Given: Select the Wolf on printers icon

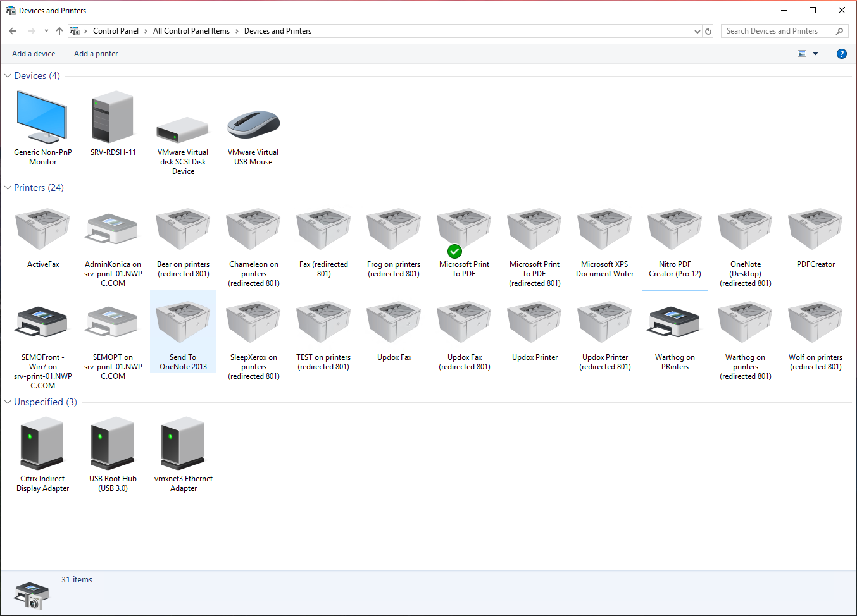Looking at the screenshot, I should [x=815, y=322].
